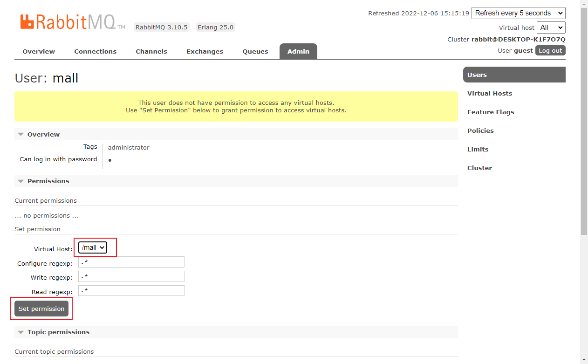Select the Admin tab
Screen dimensions: 588x364
point(298,51)
